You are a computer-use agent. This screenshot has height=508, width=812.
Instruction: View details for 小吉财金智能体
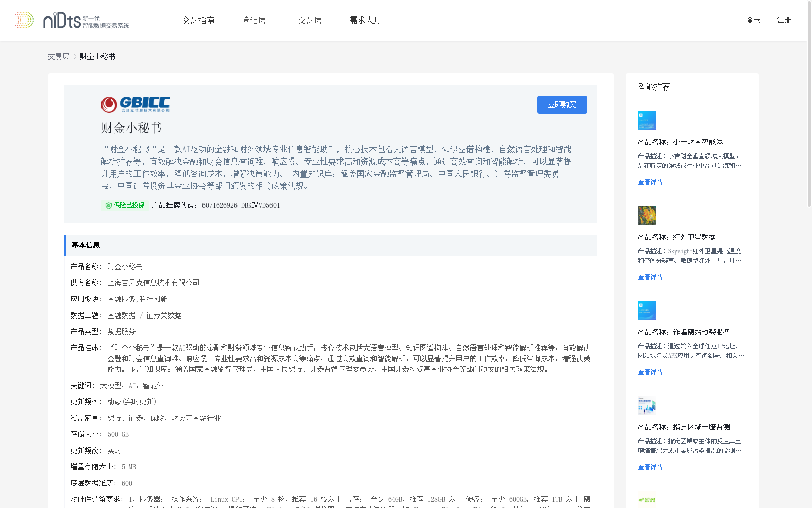(650, 182)
